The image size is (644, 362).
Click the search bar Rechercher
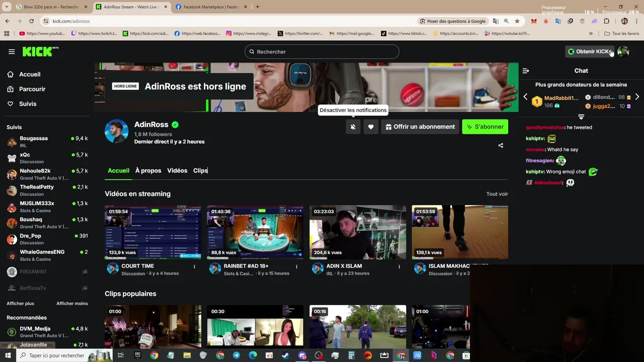pos(322,52)
